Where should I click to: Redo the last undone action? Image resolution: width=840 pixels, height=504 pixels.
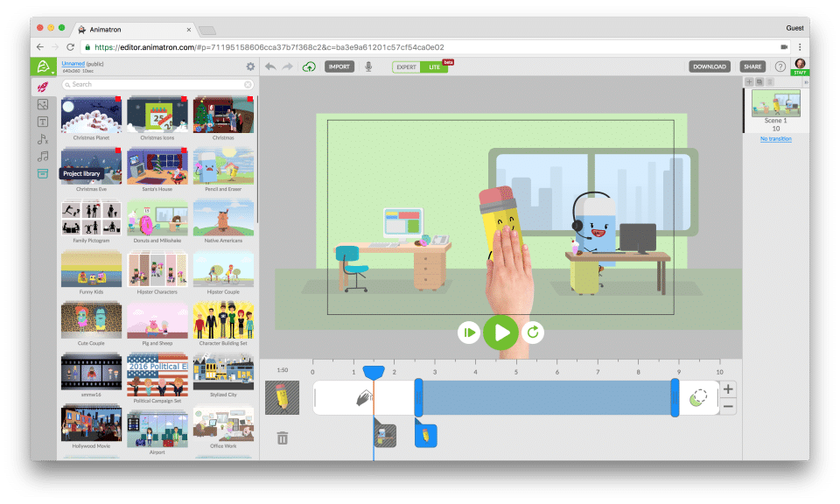pos(288,66)
